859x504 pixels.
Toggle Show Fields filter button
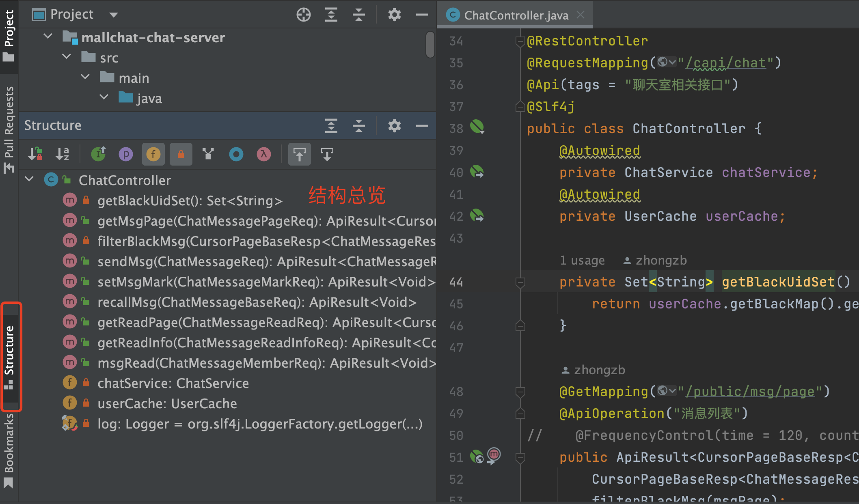(x=153, y=154)
